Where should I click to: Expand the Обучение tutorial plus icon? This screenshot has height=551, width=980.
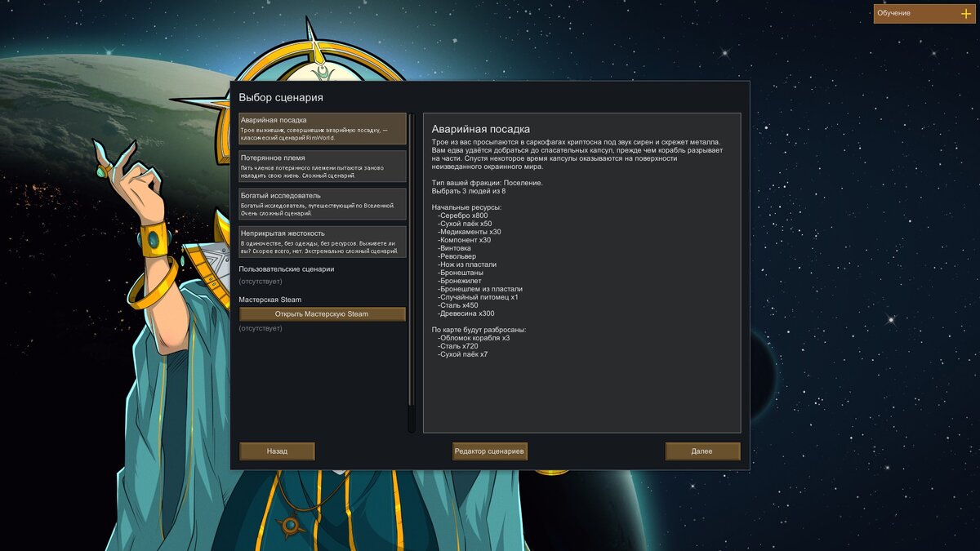point(966,14)
